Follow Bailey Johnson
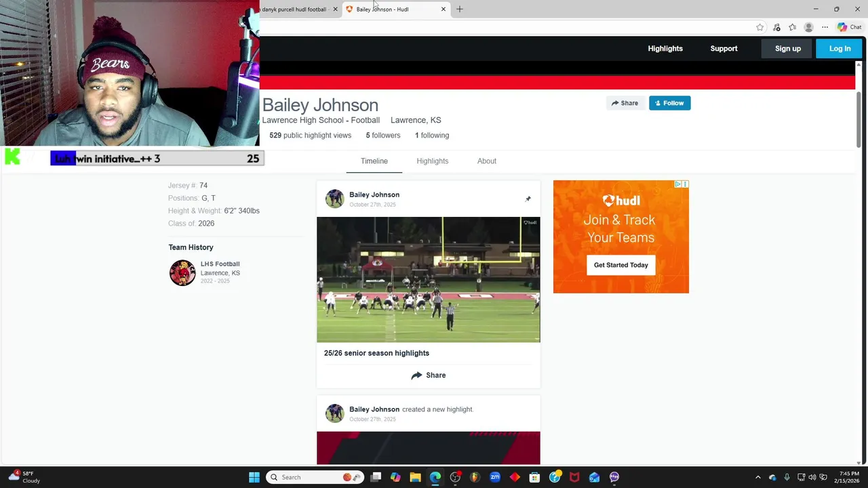This screenshot has height=488, width=868. pyautogui.click(x=669, y=103)
